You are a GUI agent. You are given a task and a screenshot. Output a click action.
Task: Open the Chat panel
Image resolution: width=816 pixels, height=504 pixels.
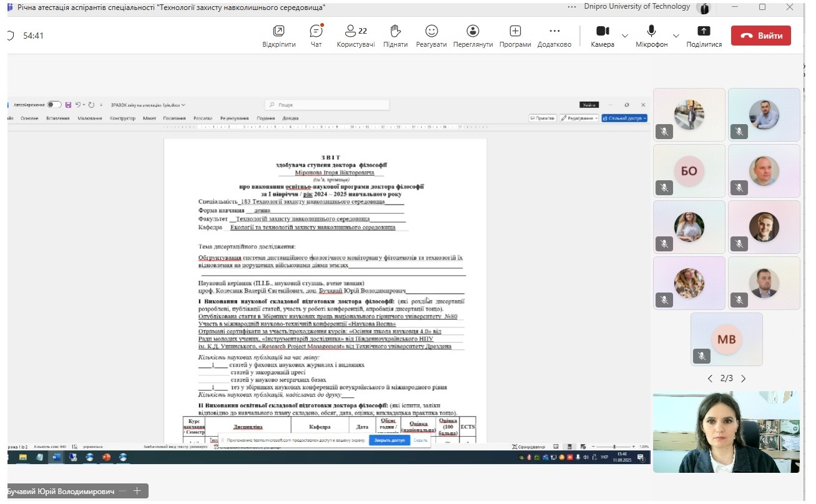point(316,35)
